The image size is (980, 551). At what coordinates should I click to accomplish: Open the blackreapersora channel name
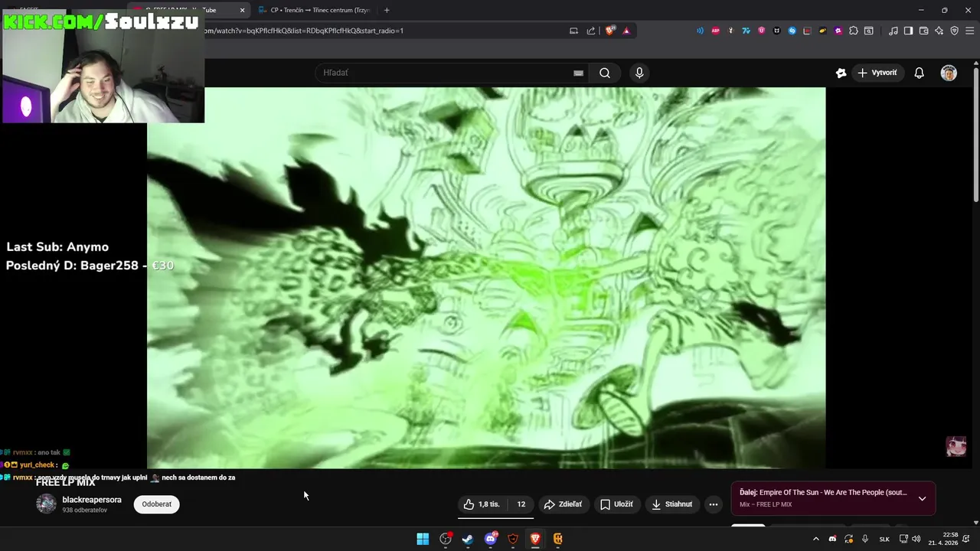coord(92,500)
